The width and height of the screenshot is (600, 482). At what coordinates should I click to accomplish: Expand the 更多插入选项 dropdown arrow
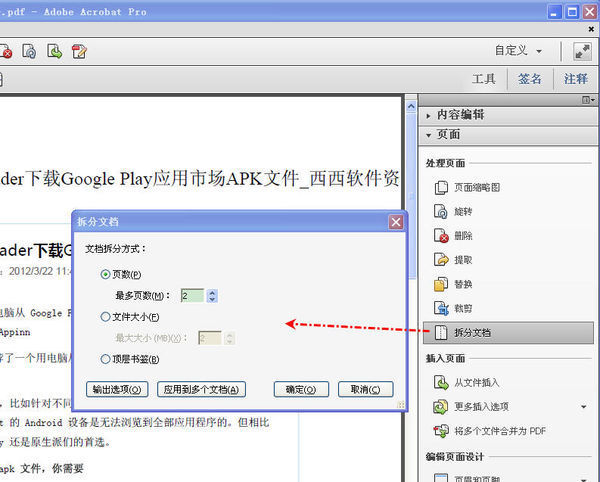coord(584,407)
